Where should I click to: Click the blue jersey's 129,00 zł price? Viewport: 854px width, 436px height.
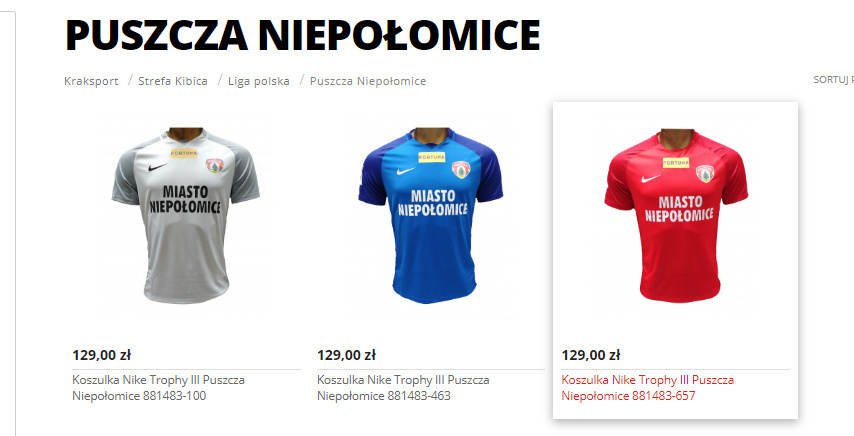coord(346,355)
